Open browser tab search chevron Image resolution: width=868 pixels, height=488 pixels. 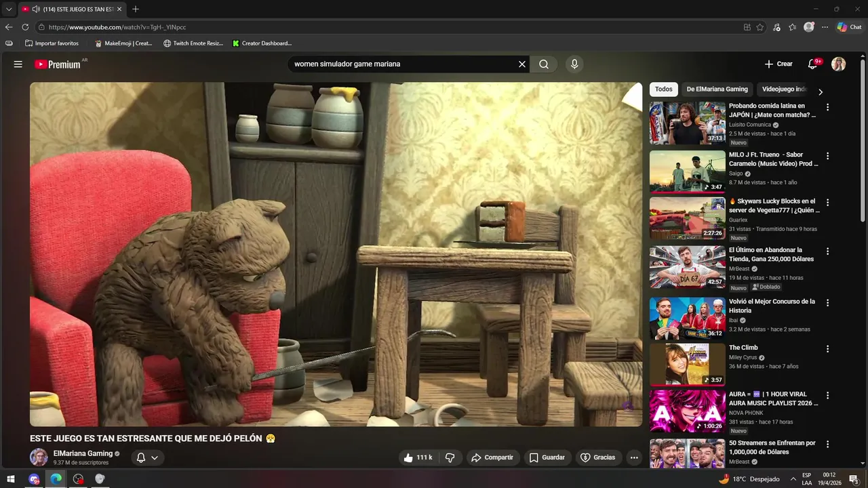[9, 9]
